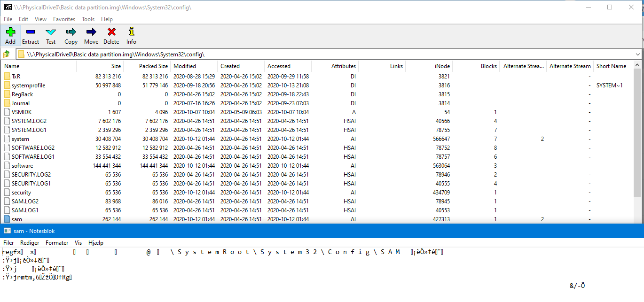Open the address bar dropdown arrow
The height and width of the screenshot is (302, 644).
637,54
